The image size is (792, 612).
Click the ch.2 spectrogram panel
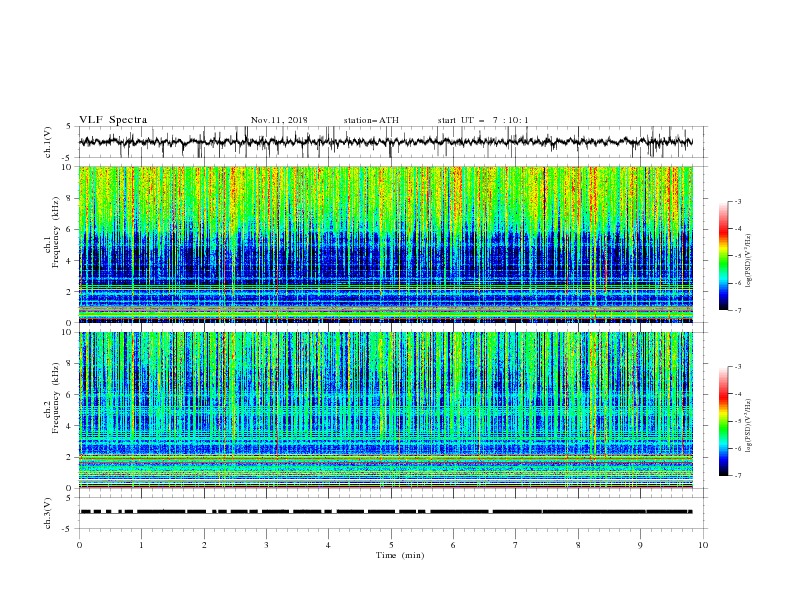(385, 410)
